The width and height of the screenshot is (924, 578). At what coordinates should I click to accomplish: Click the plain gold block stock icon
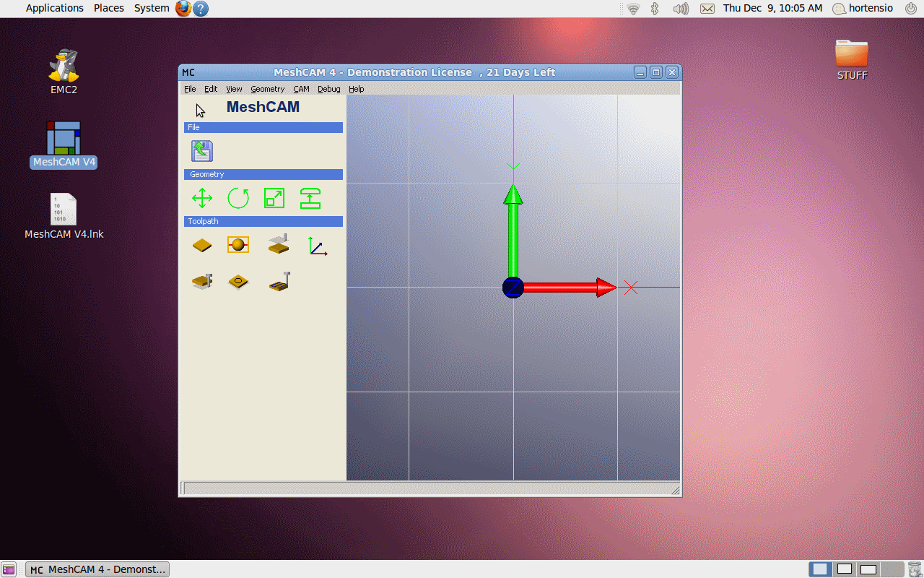[x=202, y=246]
